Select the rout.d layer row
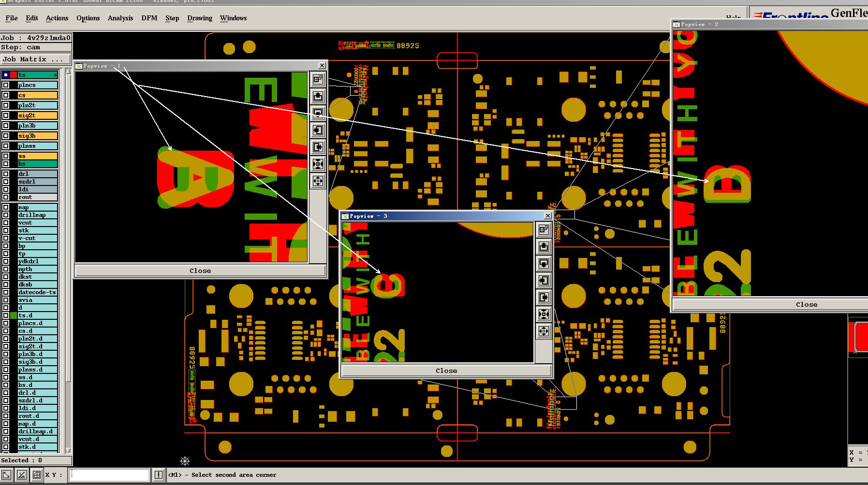This screenshot has height=485, width=868. [x=38, y=416]
